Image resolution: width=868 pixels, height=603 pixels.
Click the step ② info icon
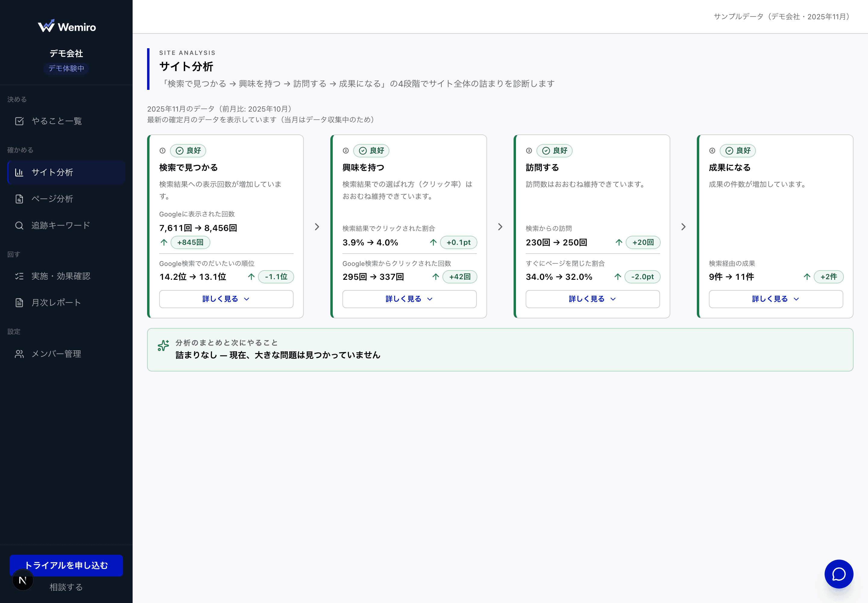coord(346,151)
